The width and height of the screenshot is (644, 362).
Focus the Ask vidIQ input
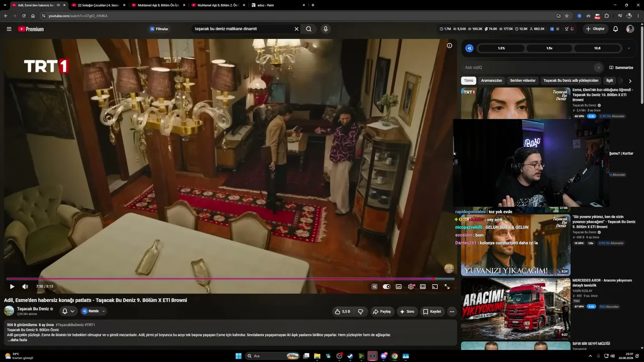(528, 67)
